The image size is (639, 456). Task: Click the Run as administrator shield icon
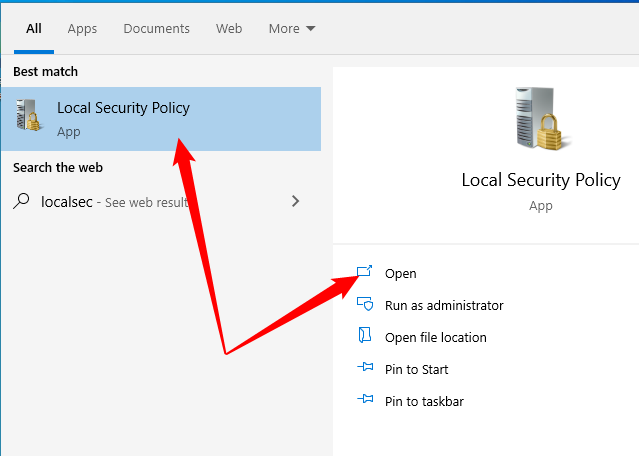click(365, 305)
